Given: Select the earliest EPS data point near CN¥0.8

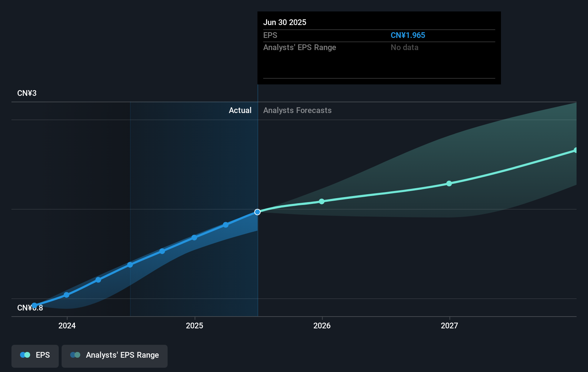Looking at the screenshot, I should (x=34, y=305).
